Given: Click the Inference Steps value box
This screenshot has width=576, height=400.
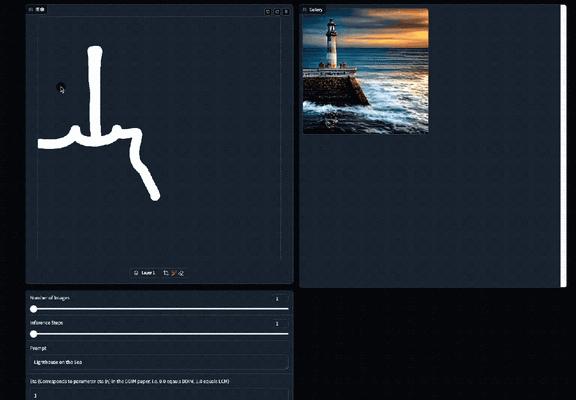Looking at the screenshot, I should click(280, 324).
